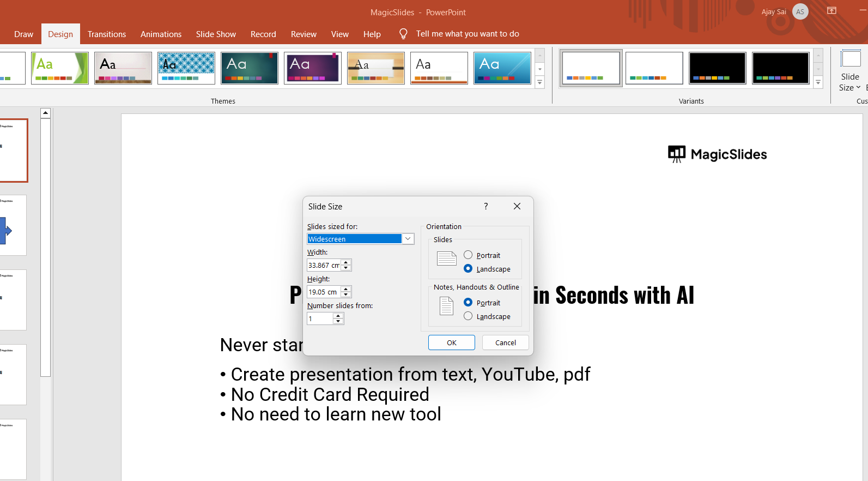Click the AS account avatar
This screenshot has width=868, height=481.
(x=800, y=11)
